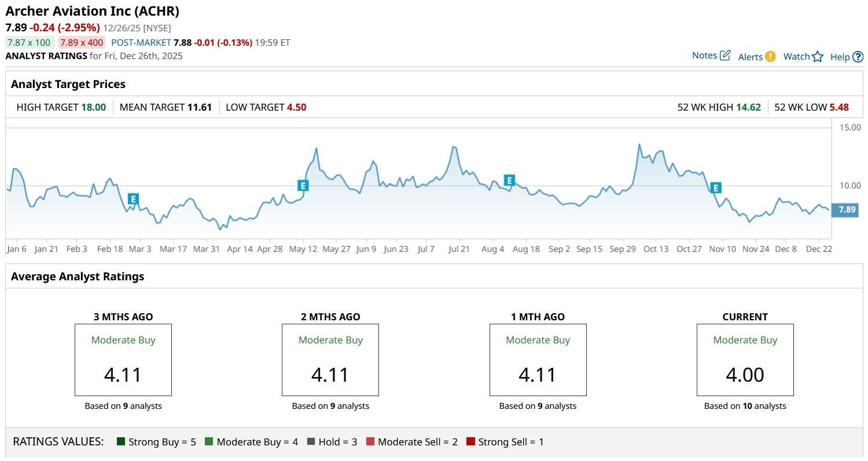Click the Average Analyst Ratings heading
The height and width of the screenshot is (461, 868).
pyautogui.click(x=78, y=277)
